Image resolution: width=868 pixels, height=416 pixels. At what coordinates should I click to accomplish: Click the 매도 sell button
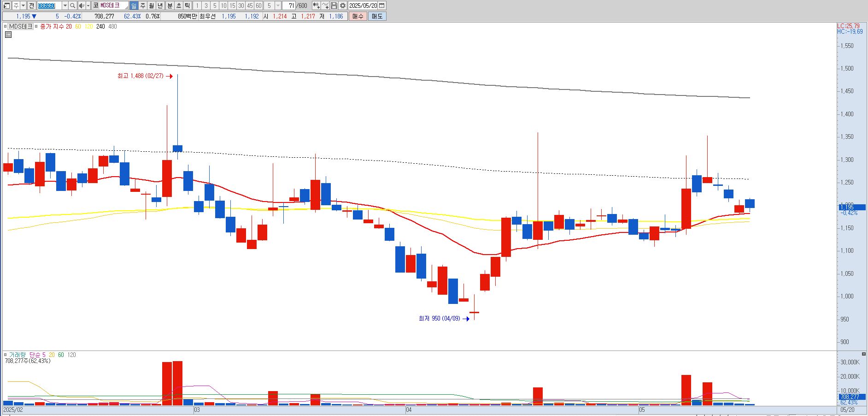coord(377,16)
